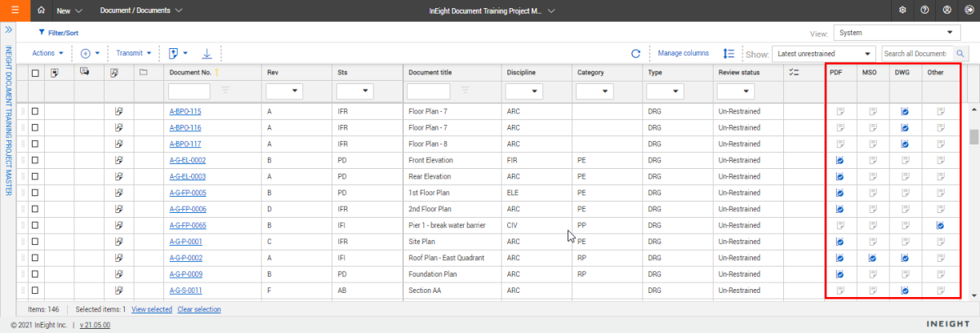Open the add (plus) dropdown
This screenshot has height=333, width=980.
click(x=91, y=53)
